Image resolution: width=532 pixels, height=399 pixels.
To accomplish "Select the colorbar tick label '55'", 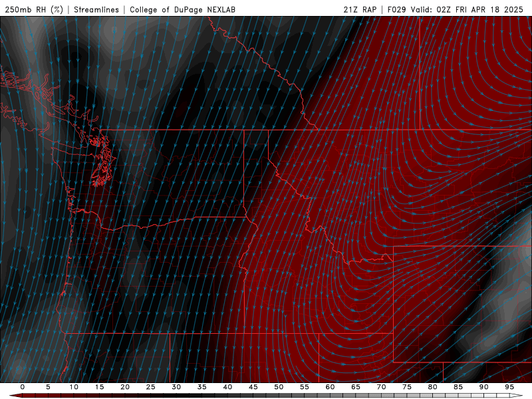I will coord(305,387).
